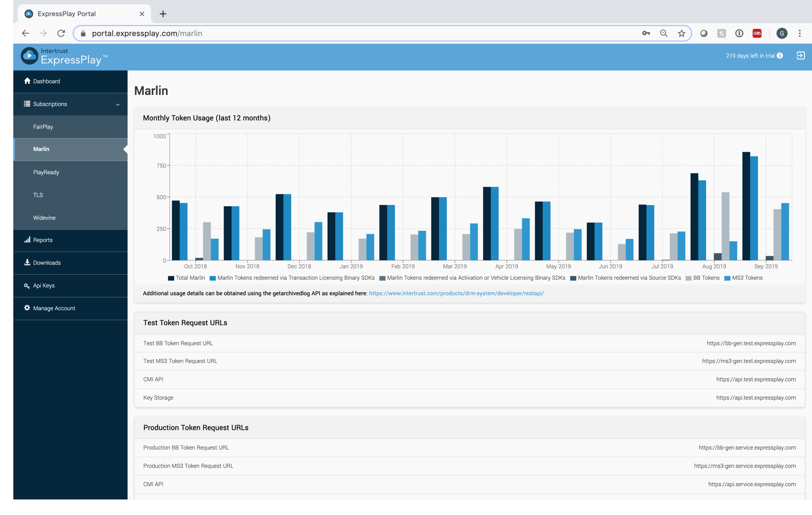Click Sep 2019 Total Marlin bar
The image size is (812, 515).
pyautogui.click(x=746, y=206)
